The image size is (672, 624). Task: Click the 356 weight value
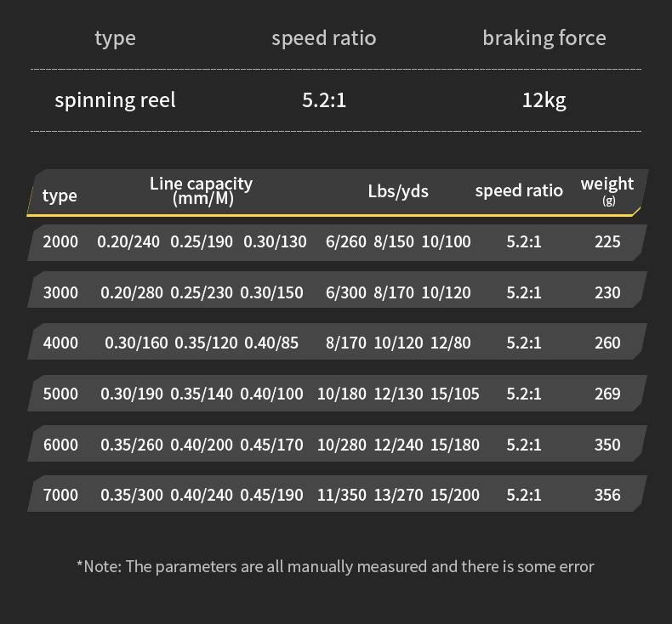pyautogui.click(x=607, y=496)
